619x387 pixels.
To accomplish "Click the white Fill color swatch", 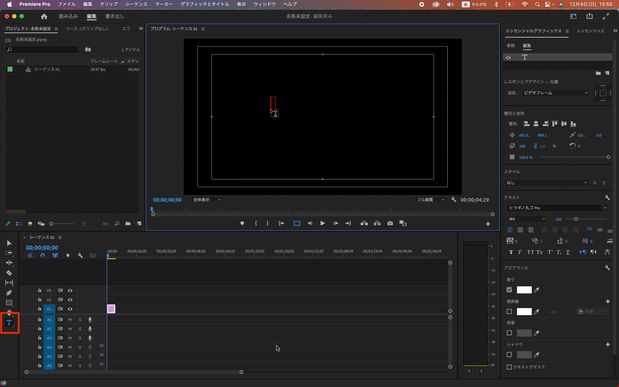I will point(524,290).
